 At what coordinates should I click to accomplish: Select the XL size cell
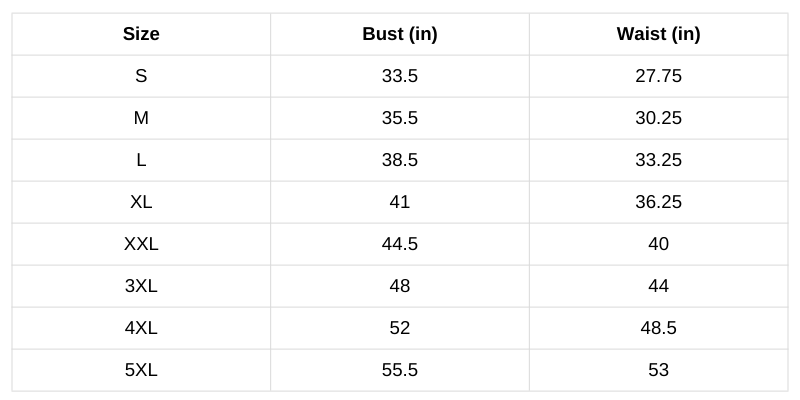141,202
